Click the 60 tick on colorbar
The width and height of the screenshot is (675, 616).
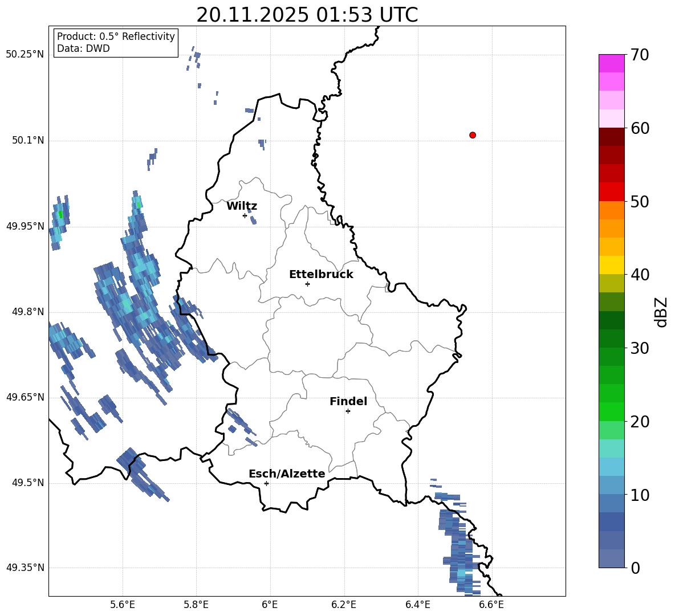[x=640, y=128]
